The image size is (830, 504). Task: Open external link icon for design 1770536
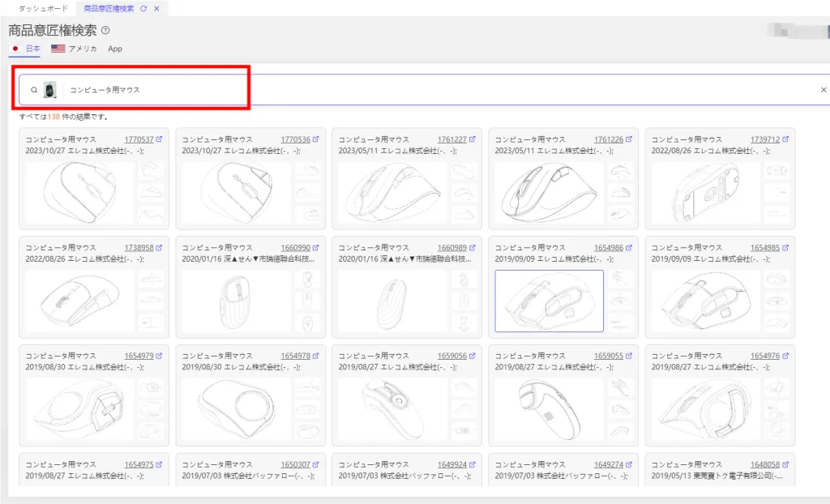[x=316, y=139]
